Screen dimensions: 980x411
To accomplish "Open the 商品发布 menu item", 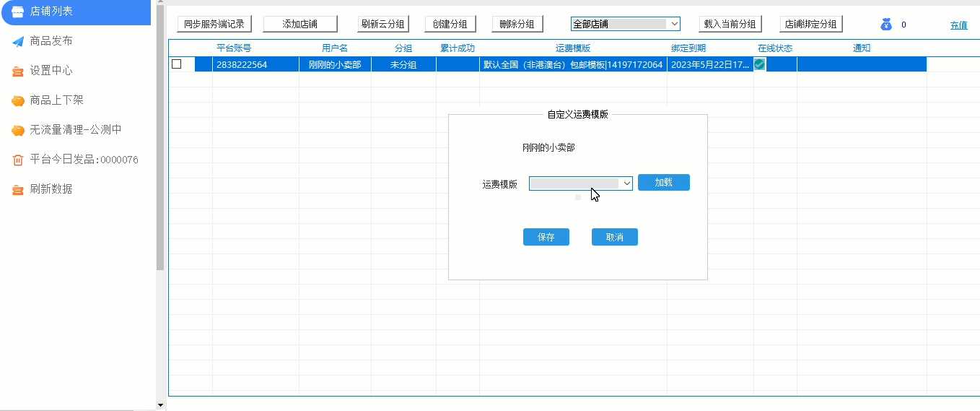I will tap(51, 41).
